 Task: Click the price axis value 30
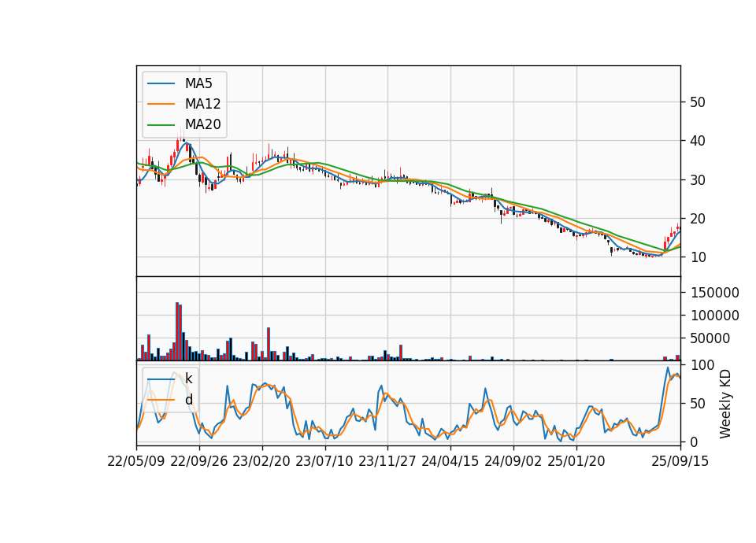point(698,179)
